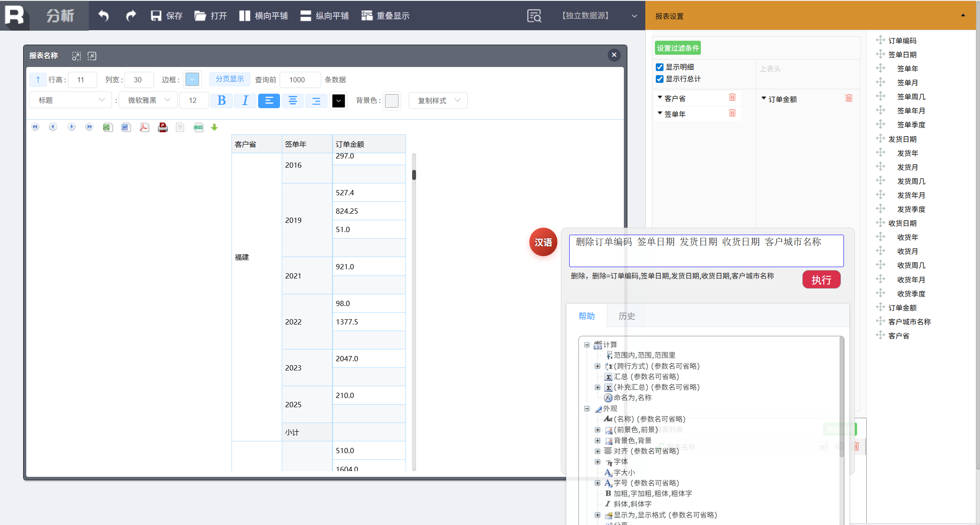Switch to the 历史 tab

pyautogui.click(x=626, y=316)
